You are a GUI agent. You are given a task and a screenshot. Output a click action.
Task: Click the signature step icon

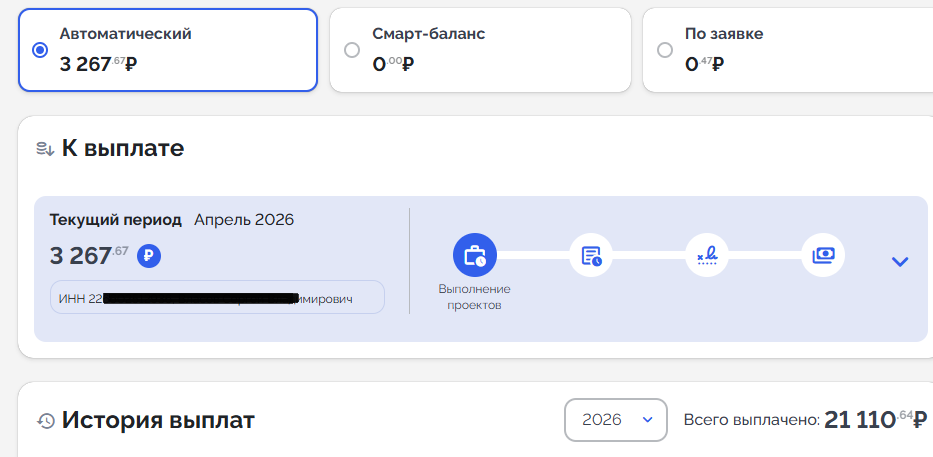point(707,256)
